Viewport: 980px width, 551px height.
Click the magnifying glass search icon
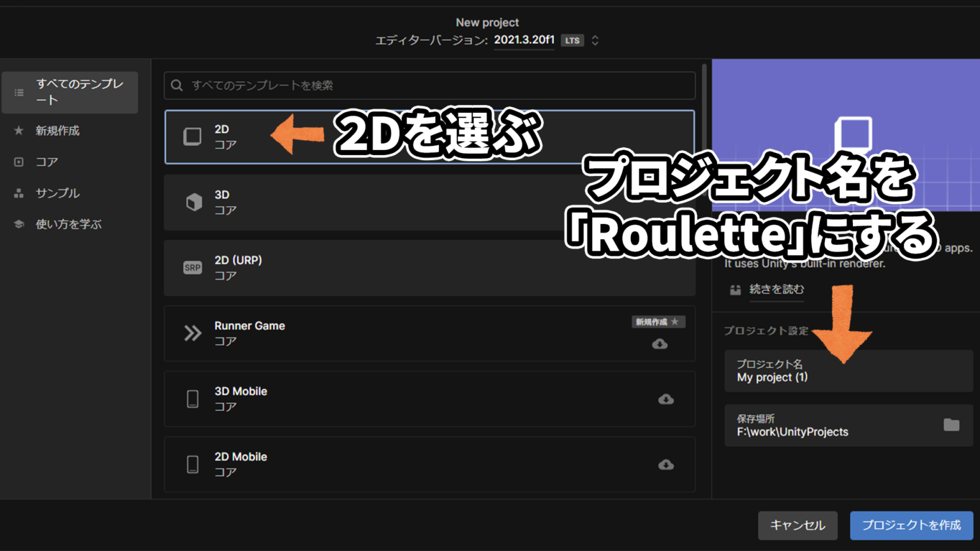pyautogui.click(x=176, y=85)
